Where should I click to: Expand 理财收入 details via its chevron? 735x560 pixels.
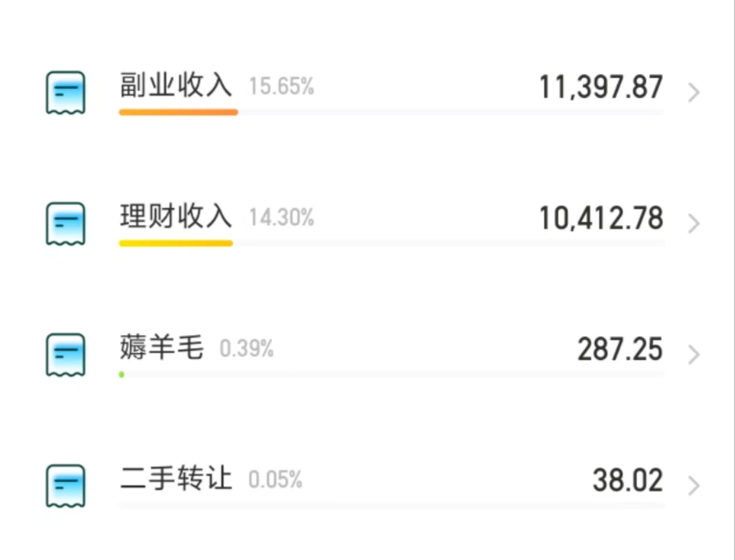tap(693, 224)
